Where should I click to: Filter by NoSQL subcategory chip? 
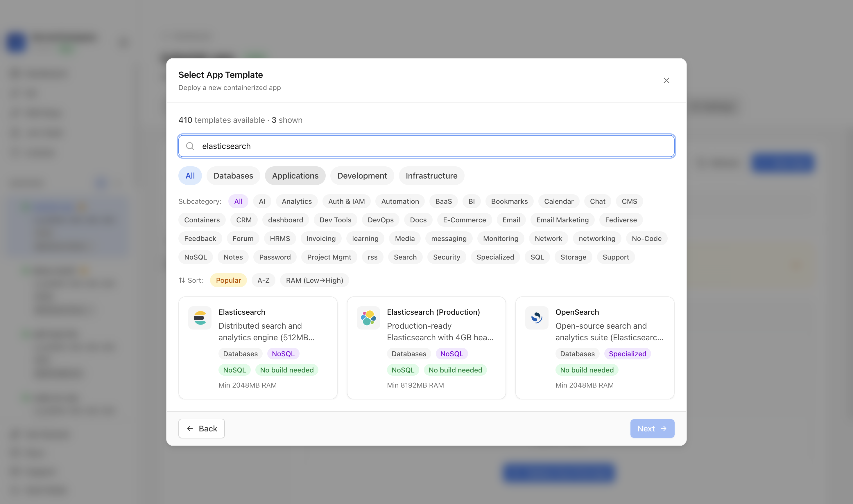pos(196,257)
